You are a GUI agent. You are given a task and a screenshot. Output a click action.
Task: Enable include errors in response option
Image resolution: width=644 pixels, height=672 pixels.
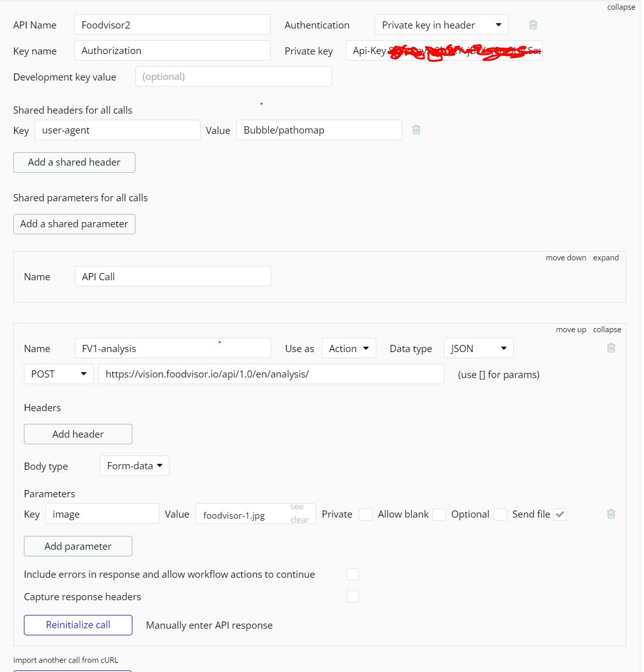point(352,575)
